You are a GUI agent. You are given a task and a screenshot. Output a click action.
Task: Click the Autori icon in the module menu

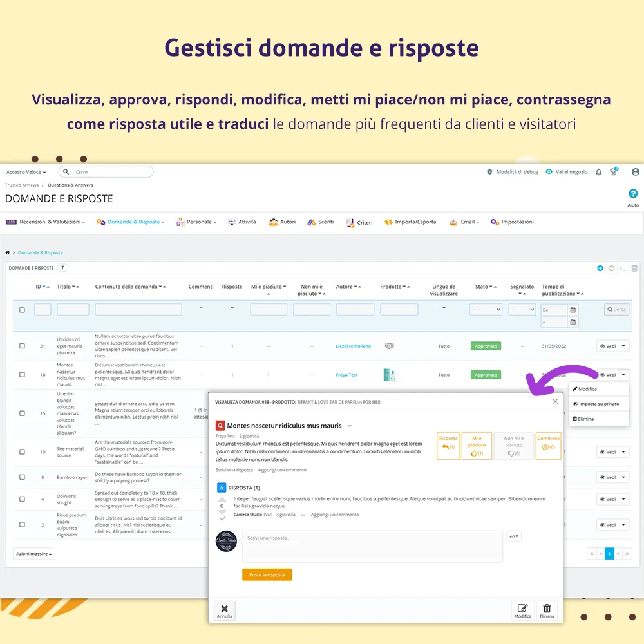click(272, 222)
